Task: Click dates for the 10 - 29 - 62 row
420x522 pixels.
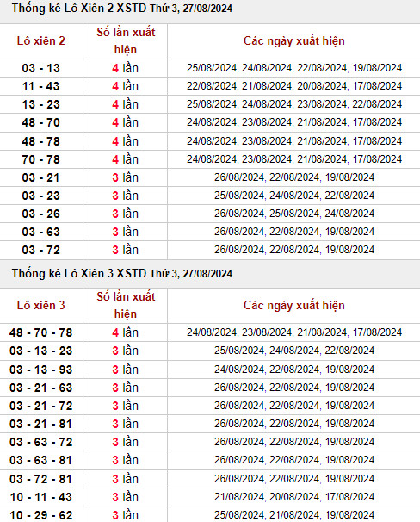Action: tap(294, 514)
